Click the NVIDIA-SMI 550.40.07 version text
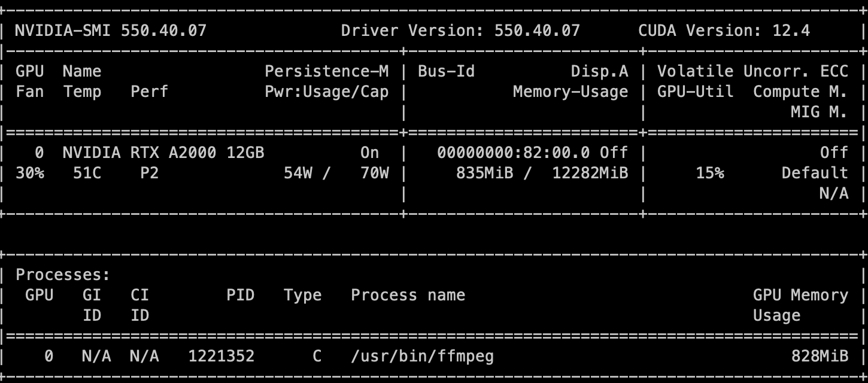Screen dimensions: 868x383 [x=111, y=31]
